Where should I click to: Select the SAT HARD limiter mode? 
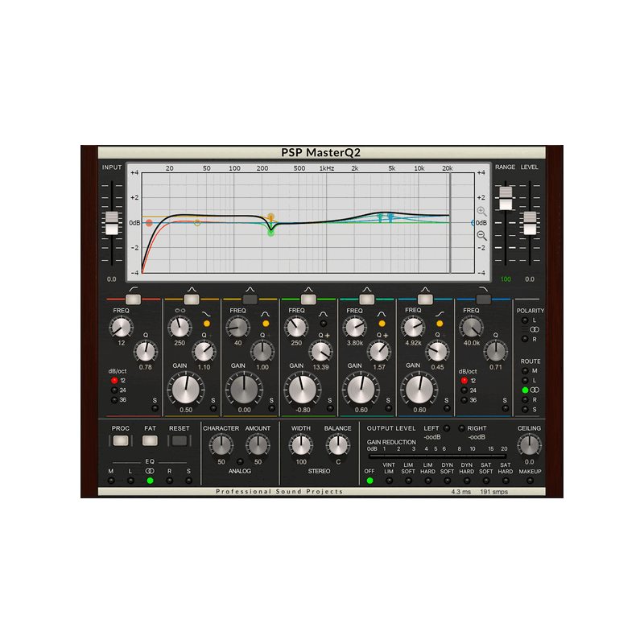[x=506, y=481]
